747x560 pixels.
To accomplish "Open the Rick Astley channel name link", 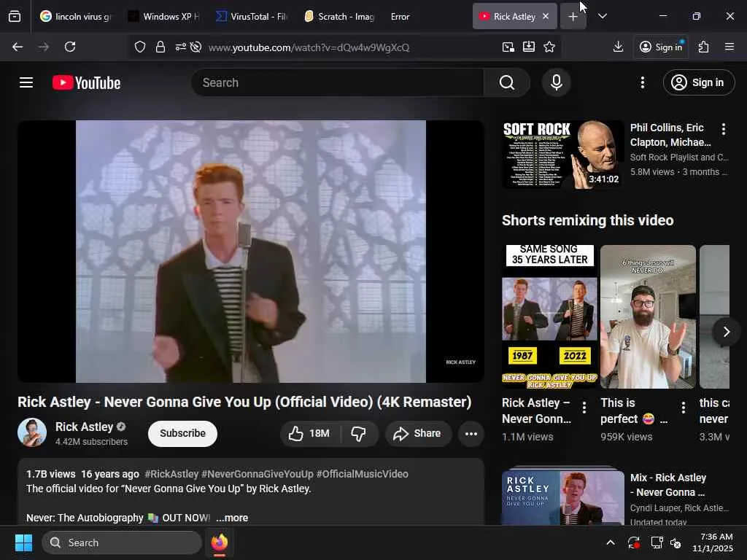I will click(84, 427).
